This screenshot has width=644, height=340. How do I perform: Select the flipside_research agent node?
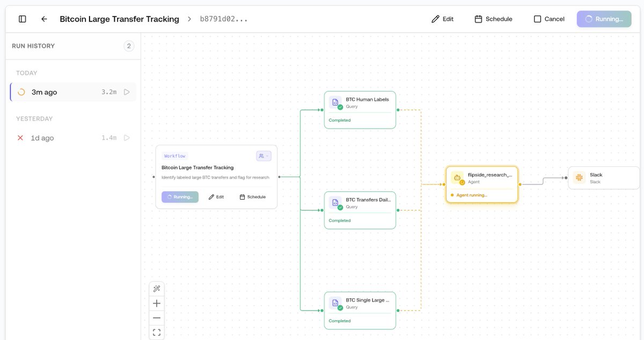(x=482, y=184)
